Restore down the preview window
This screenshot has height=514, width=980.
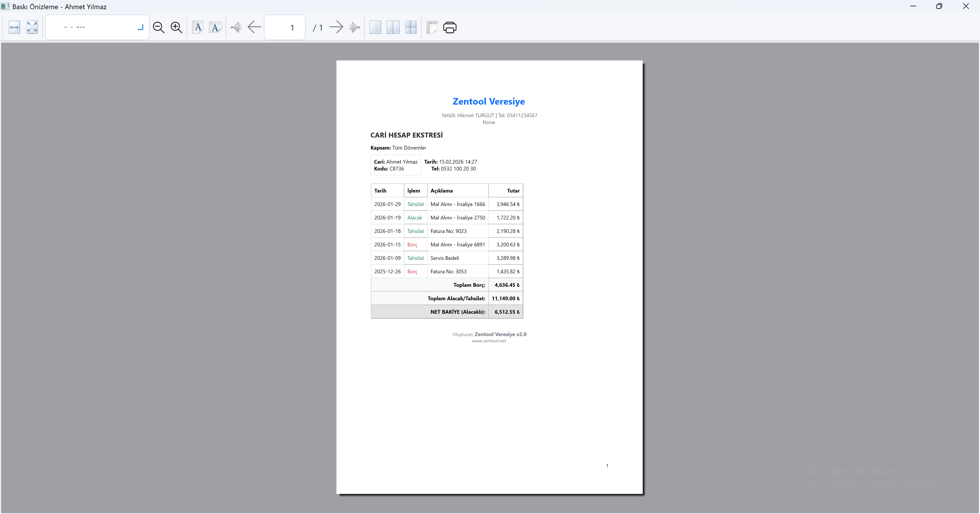tap(939, 7)
